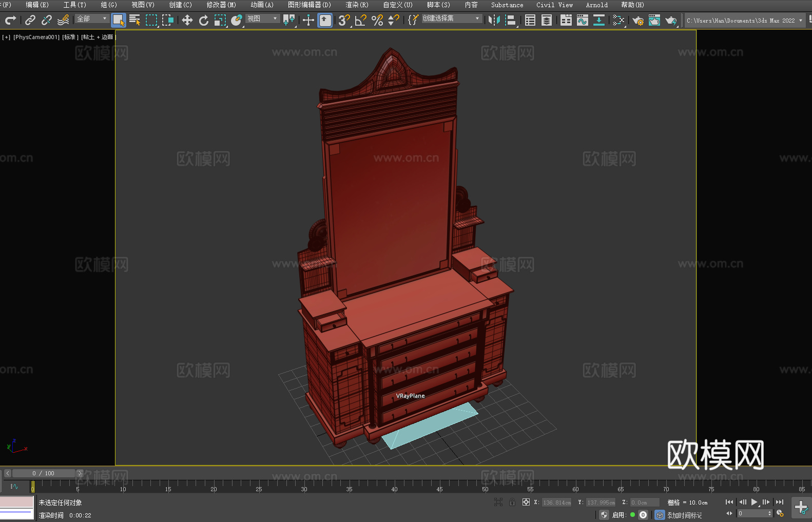Choose the Rectangular Selection Region tool
This screenshot has width=812, height=522.
(x=151, y=20)
